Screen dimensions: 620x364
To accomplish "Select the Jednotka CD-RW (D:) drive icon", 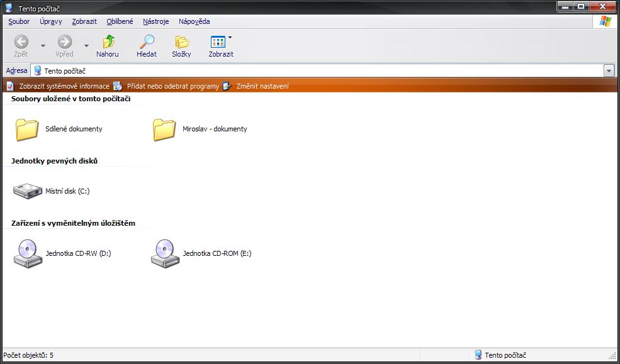I will 28,254.
